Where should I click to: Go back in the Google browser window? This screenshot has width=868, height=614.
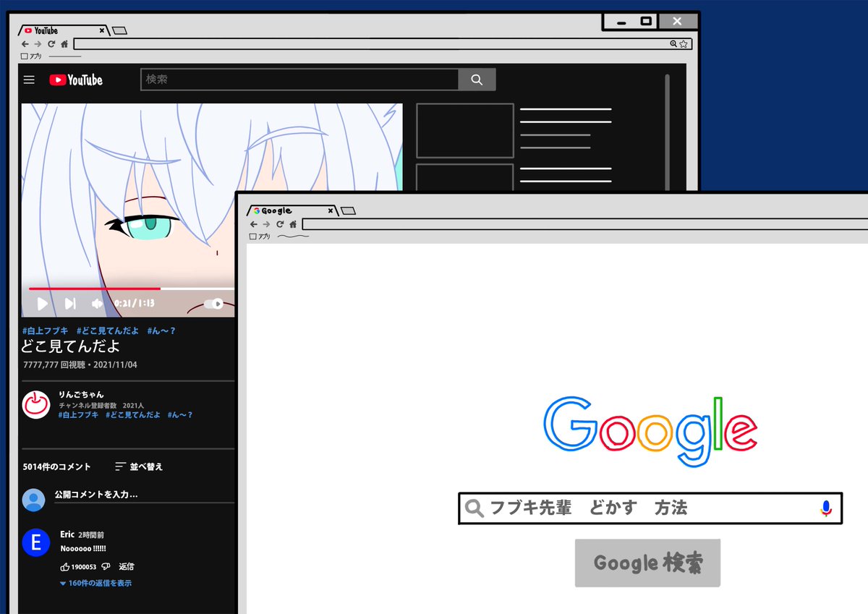pyautogui.click(x=254, y=224)
